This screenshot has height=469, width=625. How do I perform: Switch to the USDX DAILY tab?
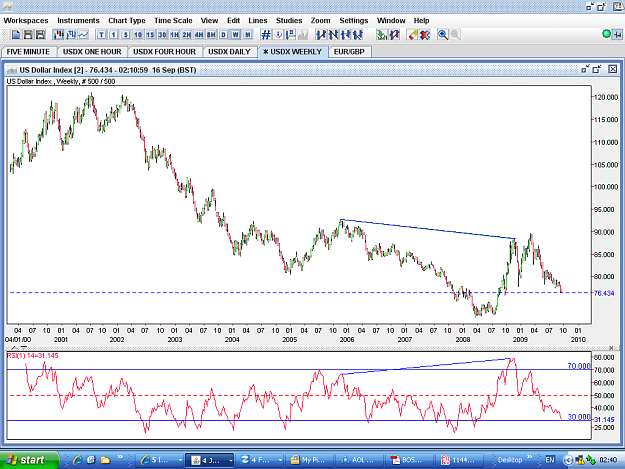[229, 52]
